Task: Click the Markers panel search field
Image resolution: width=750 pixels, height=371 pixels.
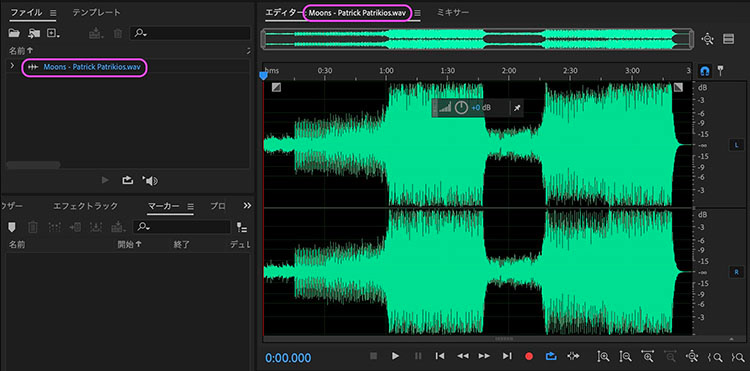Action: (181, 227)
